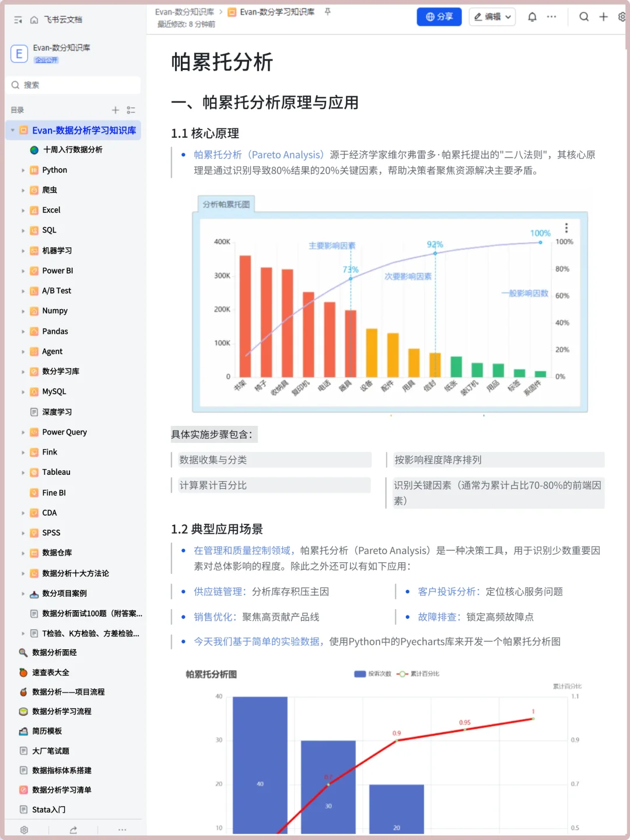Image resolution: width=630 pixels, height=840 pixels.
Task: Open the 十周入行数据分析 page
Action: (72, 150)
